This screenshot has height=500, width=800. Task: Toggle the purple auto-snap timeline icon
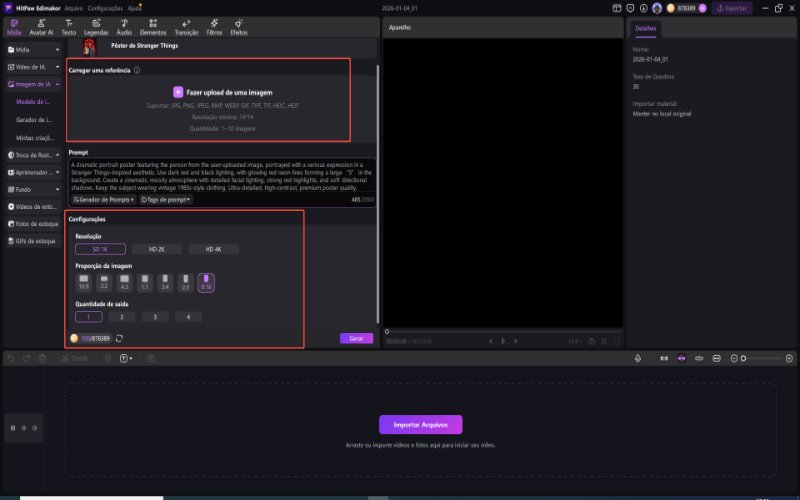tap(681, 358)
